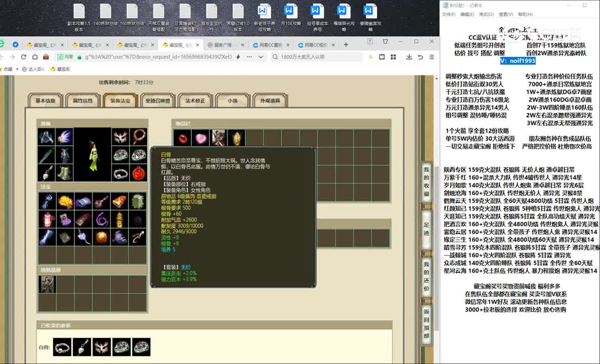Switch to the 属性抗性 tab
This screenshot has width=600, height=364.
click(82, 101)
